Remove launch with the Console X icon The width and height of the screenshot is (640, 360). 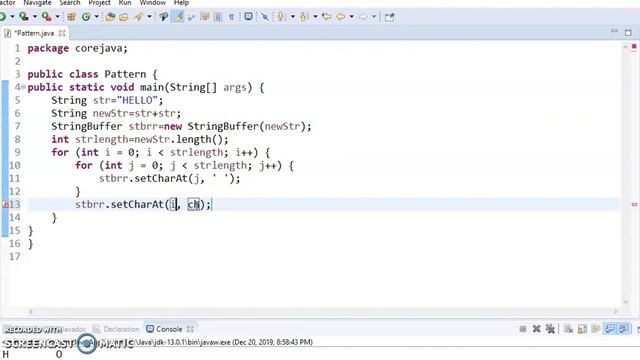tap(536, 329)
